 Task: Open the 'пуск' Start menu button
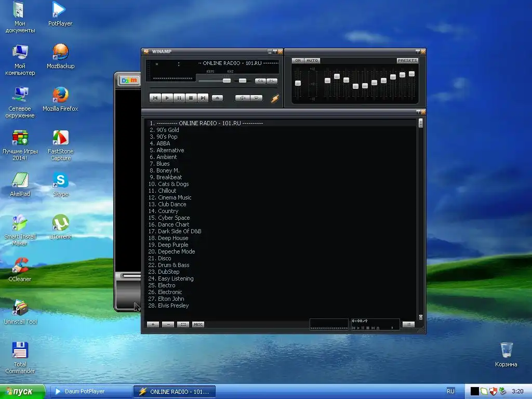[22, 392]
